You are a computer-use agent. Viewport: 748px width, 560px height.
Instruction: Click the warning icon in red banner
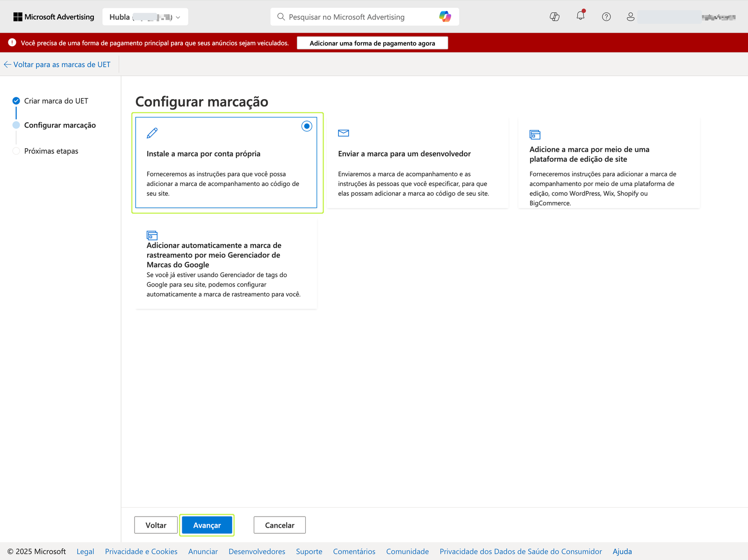click(12, 43)
